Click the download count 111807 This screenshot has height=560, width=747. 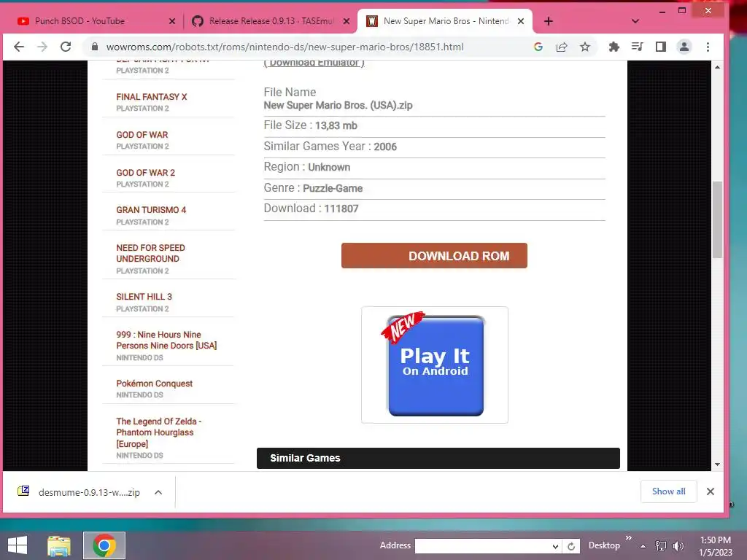[x=341, y=209]
